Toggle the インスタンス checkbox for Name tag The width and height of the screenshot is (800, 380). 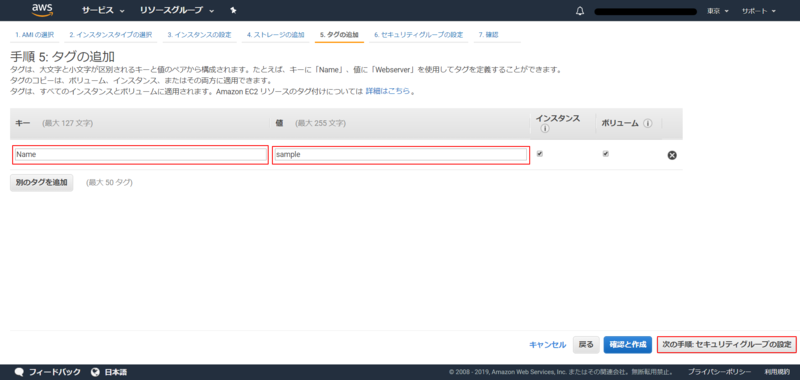click(x=540, y=154)
